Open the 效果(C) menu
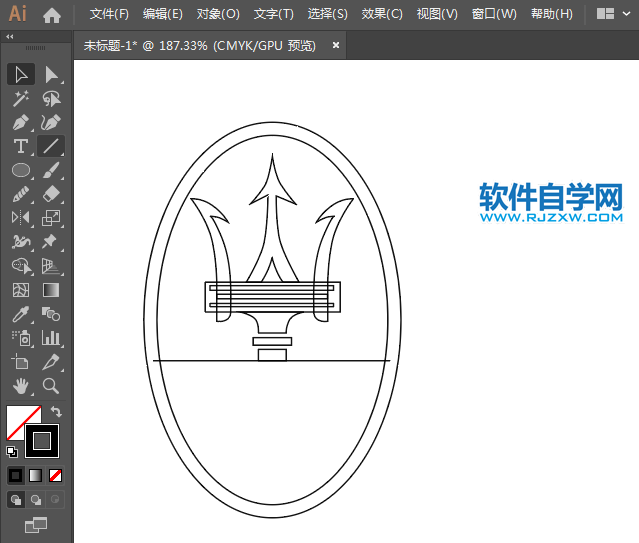Viewport: 639px width, 543px height. [x=382, y=14]
